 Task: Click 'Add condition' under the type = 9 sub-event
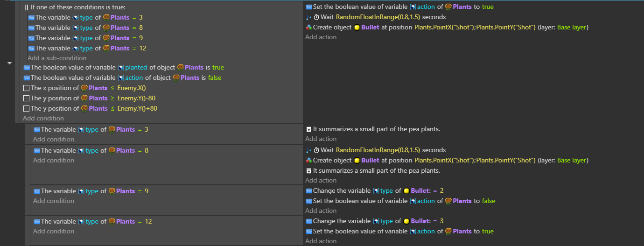(x=54, y=201)
